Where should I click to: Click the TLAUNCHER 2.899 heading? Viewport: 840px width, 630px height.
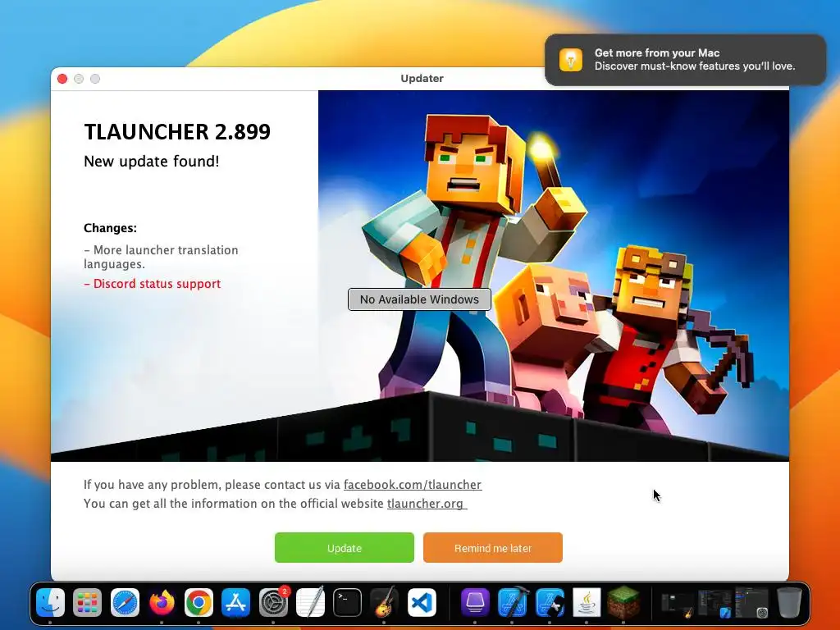(x=177, y=132)
